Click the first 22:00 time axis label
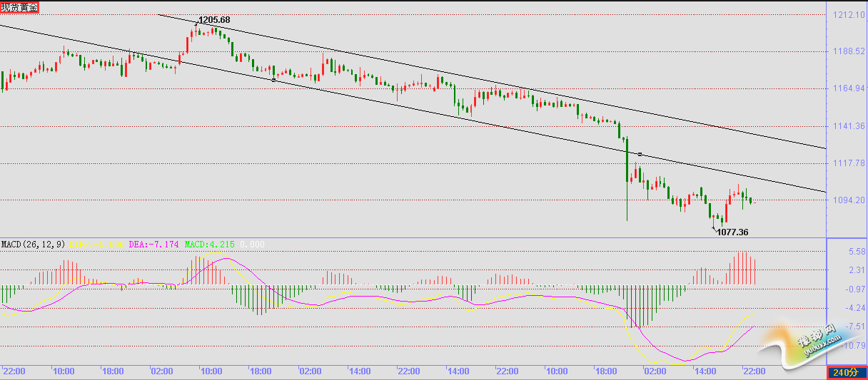 (x=15, y=371)
